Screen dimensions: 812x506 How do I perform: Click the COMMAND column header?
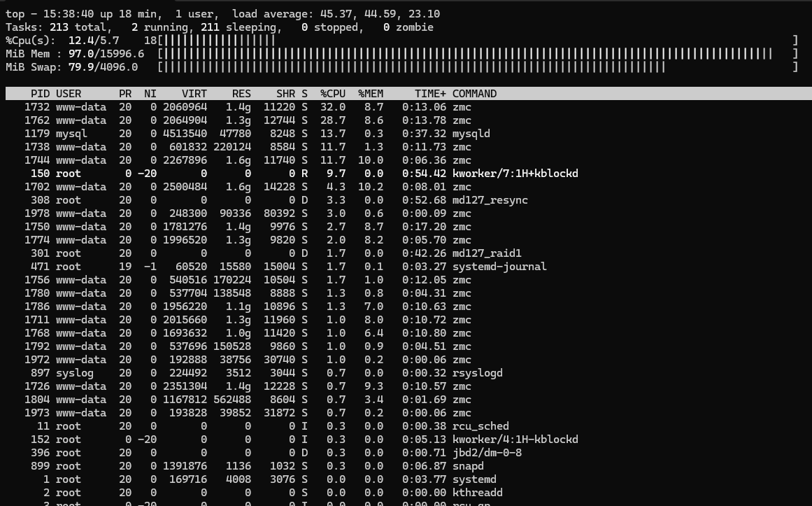(x=476, y=93)
